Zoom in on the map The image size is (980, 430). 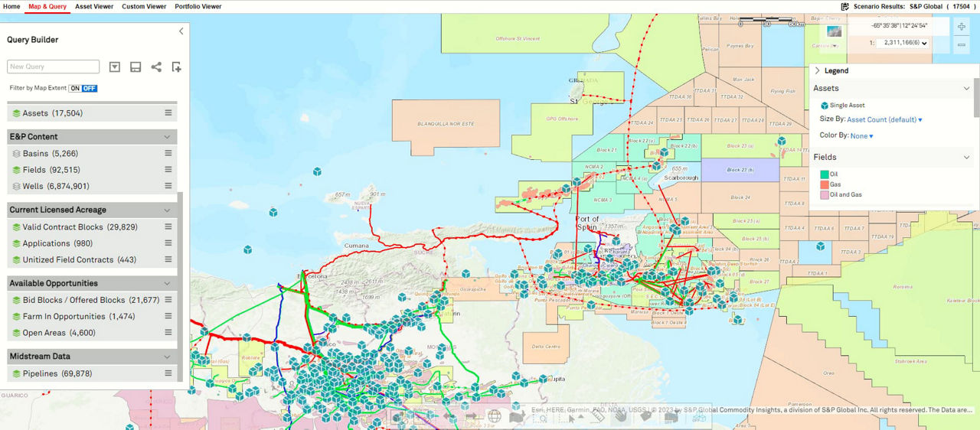pyautogui.click(x=962, y=27)
